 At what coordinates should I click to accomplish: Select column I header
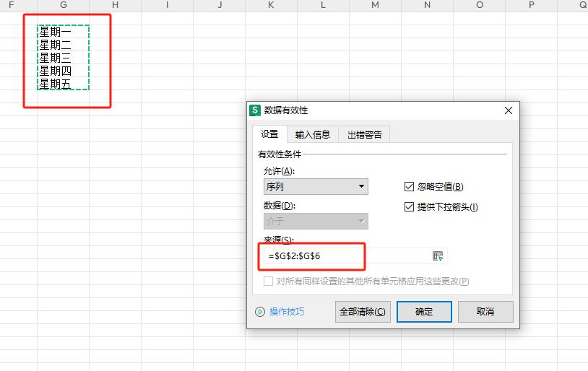coord(168,5)
